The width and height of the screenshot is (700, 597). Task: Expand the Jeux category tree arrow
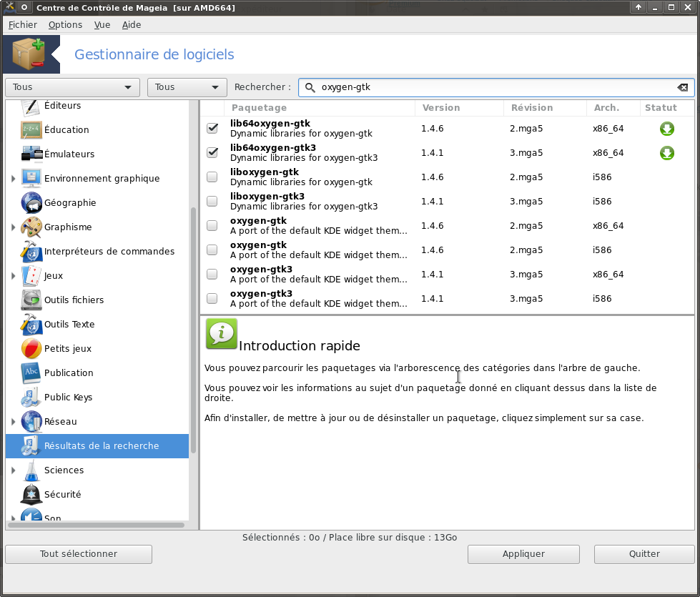[x=14, y=276]
